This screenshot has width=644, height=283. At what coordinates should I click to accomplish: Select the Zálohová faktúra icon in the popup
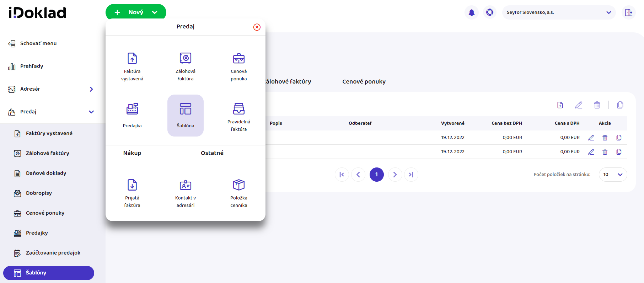186,66
